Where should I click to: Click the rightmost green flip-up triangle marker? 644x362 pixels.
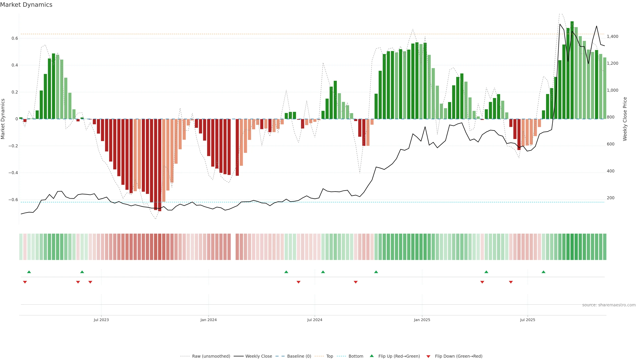(544, 272)
